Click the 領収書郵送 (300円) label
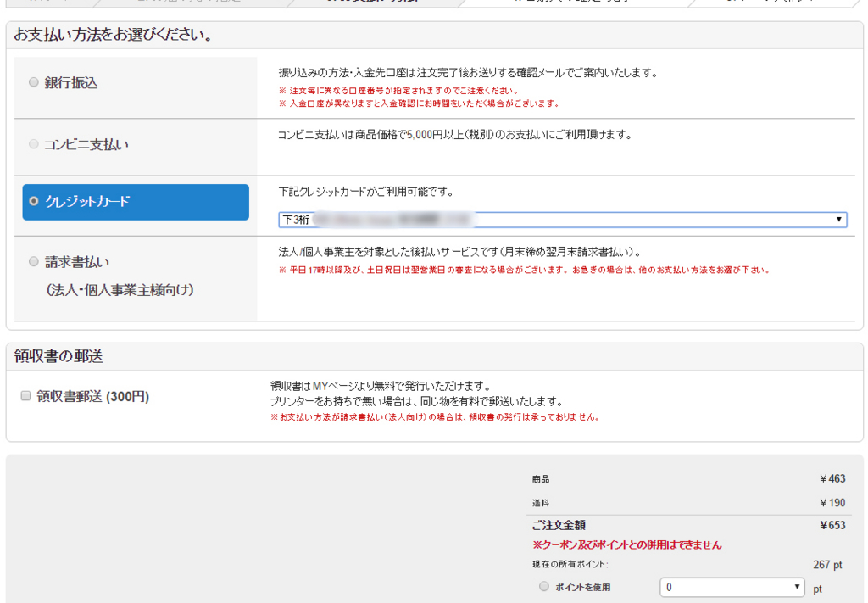The width and height of the screenshot is (868, 603). (x=93, y=396)
